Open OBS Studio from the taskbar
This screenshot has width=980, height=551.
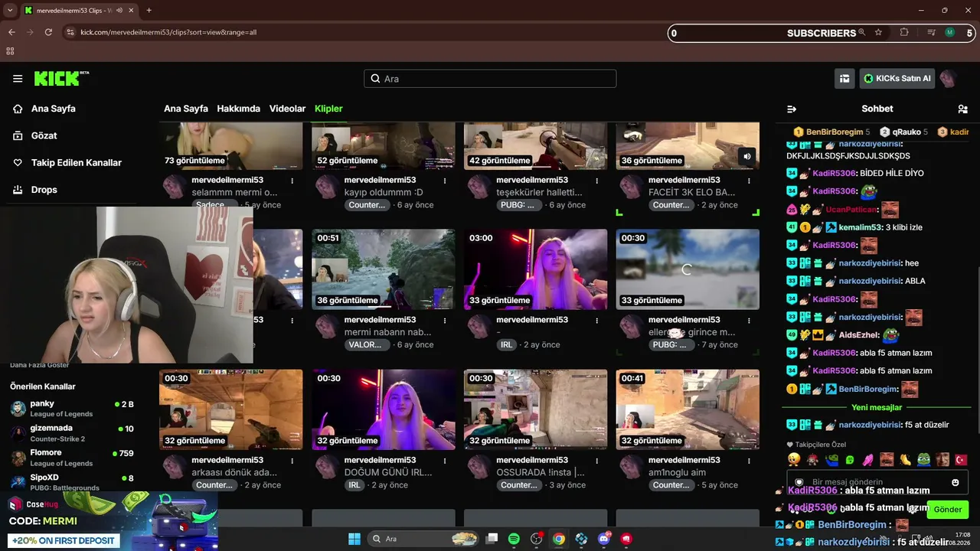pyautogui.click(x=536, y=539)
